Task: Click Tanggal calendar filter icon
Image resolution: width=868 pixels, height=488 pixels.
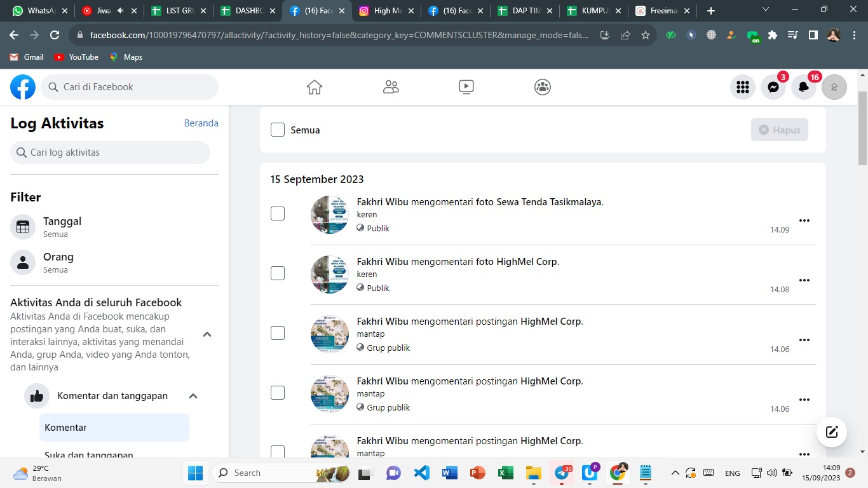Action: coord(23,227)
